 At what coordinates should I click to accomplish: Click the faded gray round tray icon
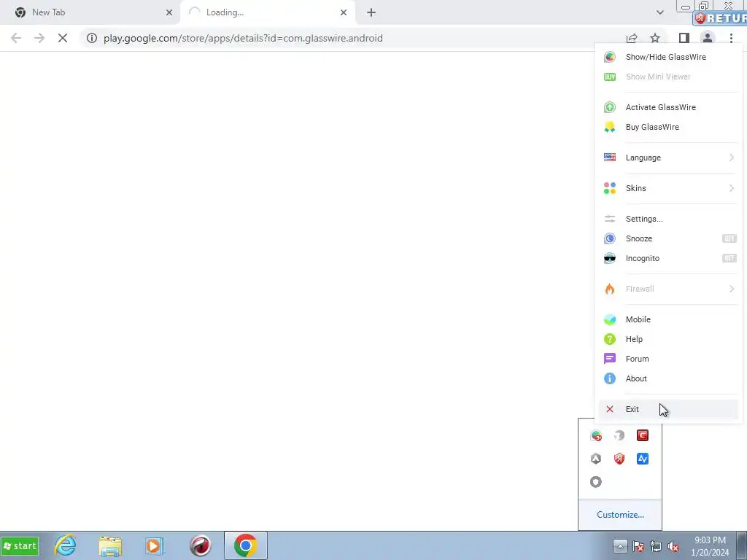(x=619, y=435)
